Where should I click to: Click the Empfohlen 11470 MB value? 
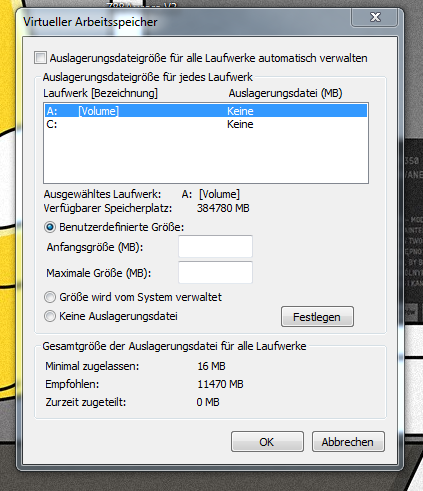click(220, 384)
